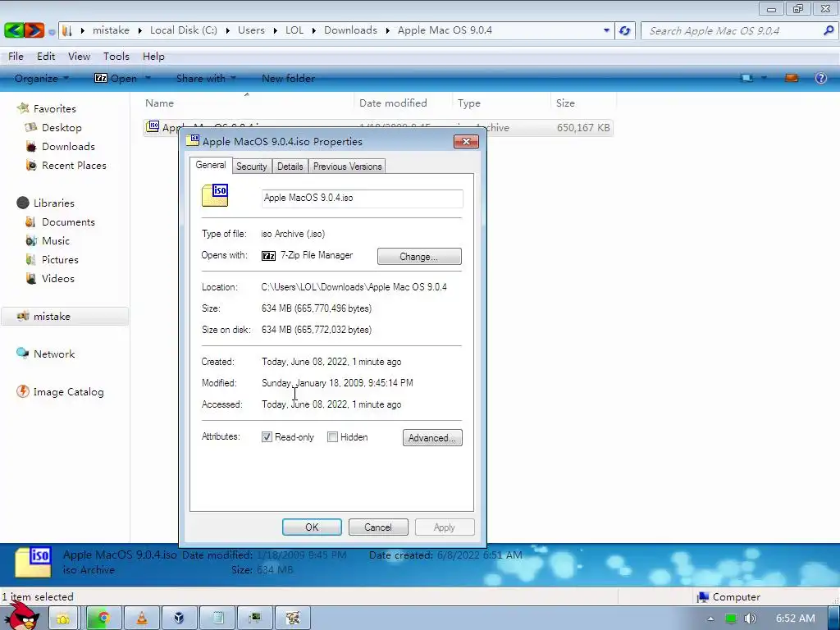
Task: Open the File menu
Action: (16, 57)
